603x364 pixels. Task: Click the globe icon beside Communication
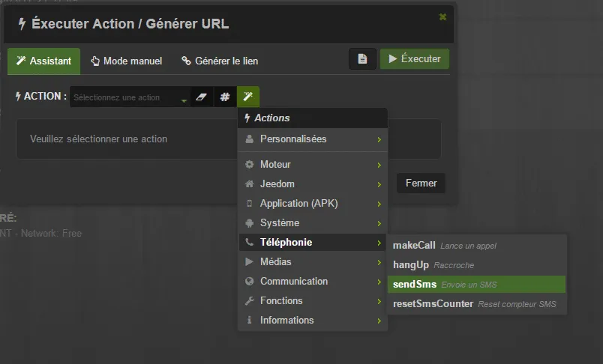(249, 282)
